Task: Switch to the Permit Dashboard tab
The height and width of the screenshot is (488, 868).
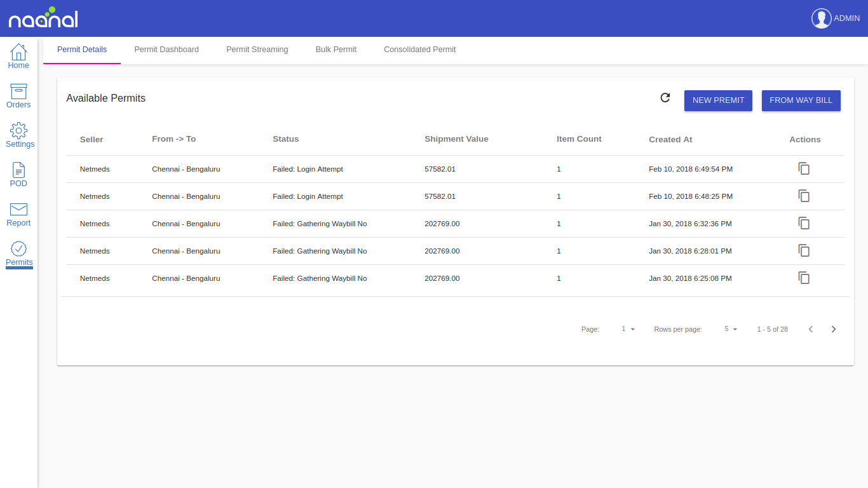Action: click(166, 49)
